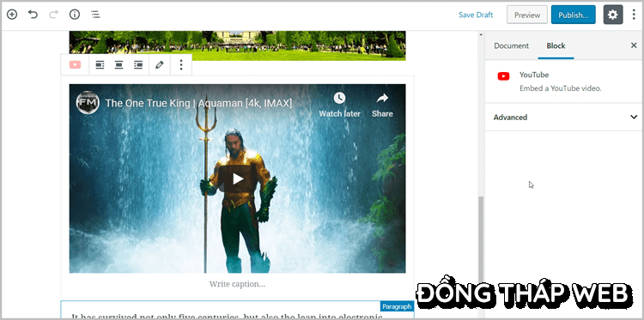The width and height of the screenshot is (644, 320).
Task: Select the park image block above
Action: coord(237,45)
